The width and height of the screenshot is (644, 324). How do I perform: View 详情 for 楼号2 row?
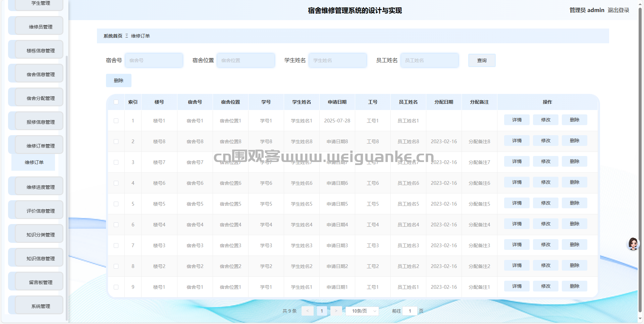[x=517, y=265]
